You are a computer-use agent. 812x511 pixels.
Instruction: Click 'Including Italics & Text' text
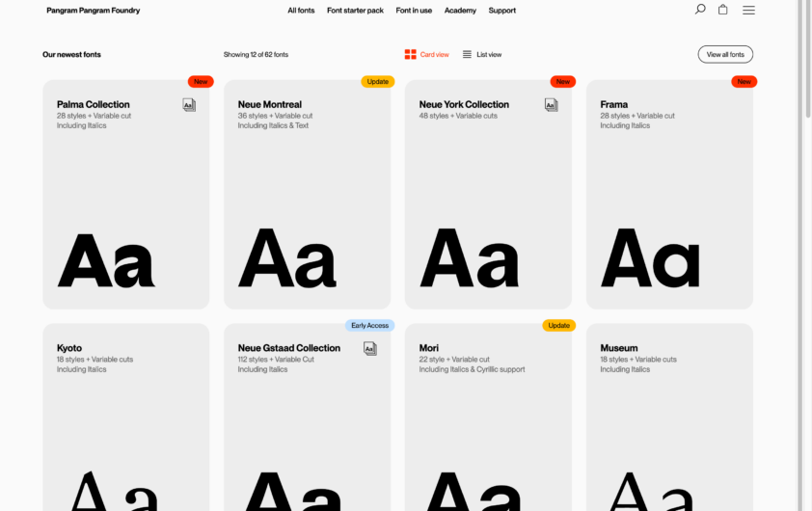[x=273, y=125]
